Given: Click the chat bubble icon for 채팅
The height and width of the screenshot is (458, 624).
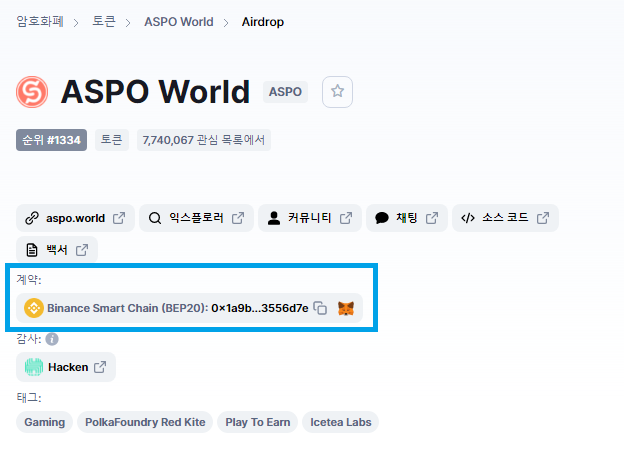Looking at the screenshot, I should 382,218.
